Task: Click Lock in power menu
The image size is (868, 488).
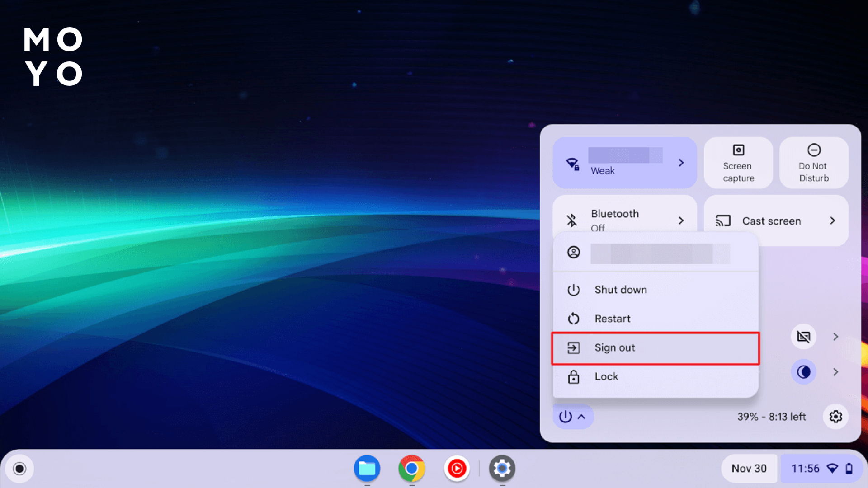Action: [606, 376]
